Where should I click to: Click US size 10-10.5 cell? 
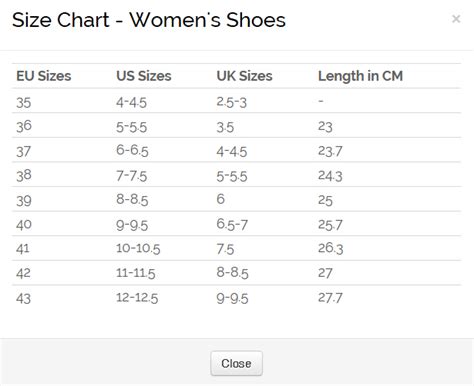pyautogui.click(x=138, y=249)
